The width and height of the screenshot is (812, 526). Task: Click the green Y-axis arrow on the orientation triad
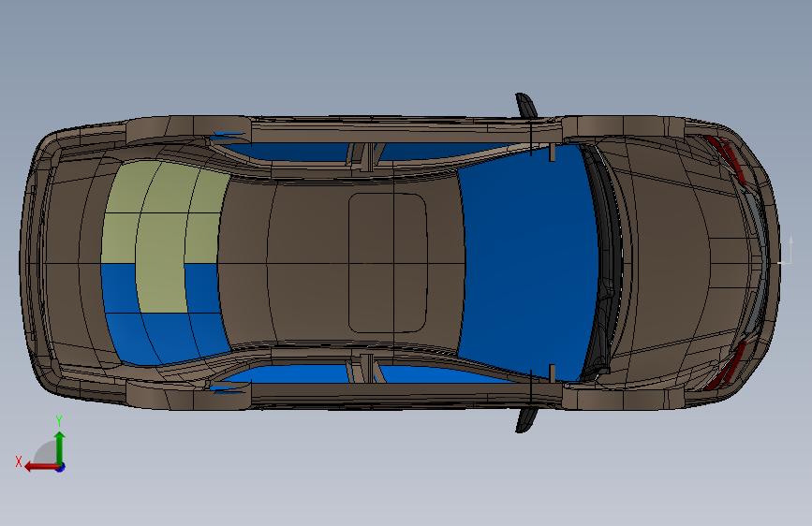[x=60, y=447]
